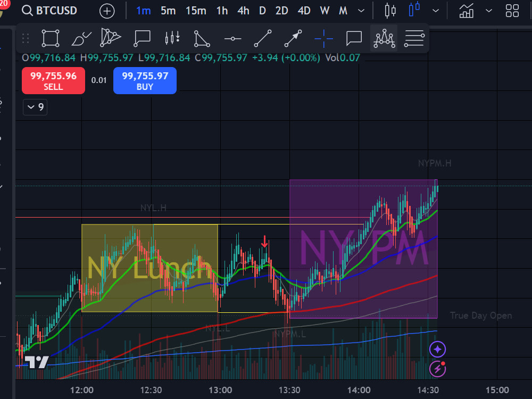Select the bars pattern tool

172,38
